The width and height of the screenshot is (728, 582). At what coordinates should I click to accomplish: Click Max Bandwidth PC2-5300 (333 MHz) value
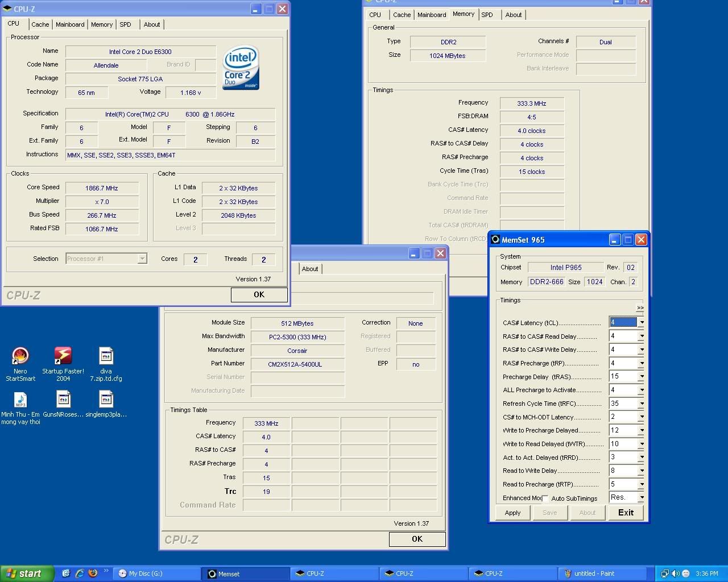click(297, 337)
